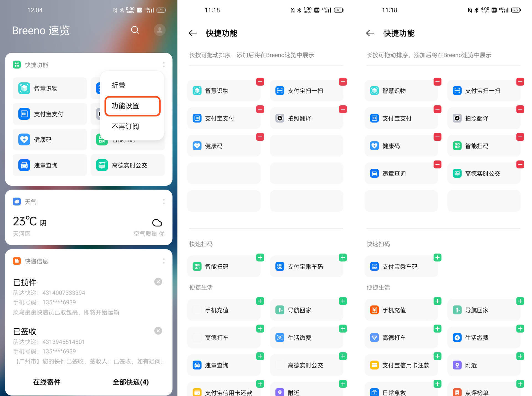532x396 pixels.
Task: Remove 智慧识物 in middle screen
Action: pos(260,82)
